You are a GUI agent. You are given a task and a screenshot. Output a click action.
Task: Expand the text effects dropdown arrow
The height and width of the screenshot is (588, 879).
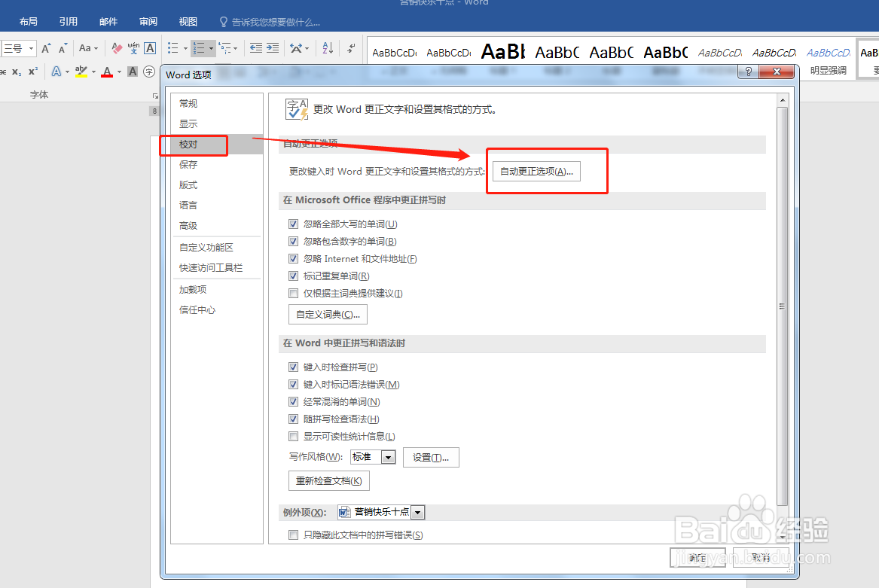pyautogui.click(x=67, y=72)
